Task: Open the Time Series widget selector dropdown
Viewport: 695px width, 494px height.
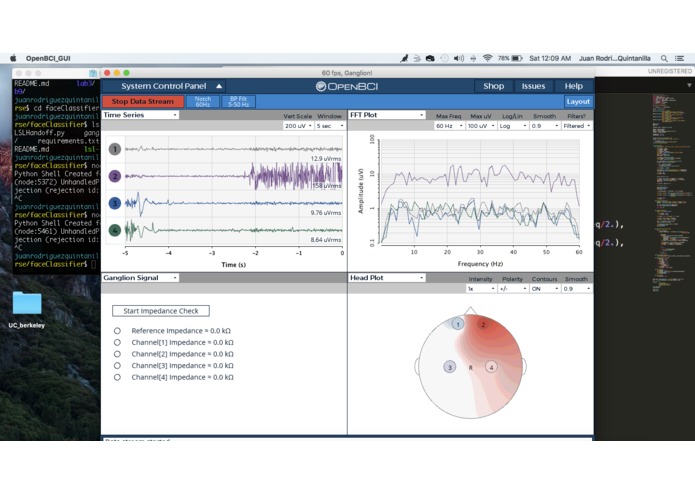Action: (140, 115)
